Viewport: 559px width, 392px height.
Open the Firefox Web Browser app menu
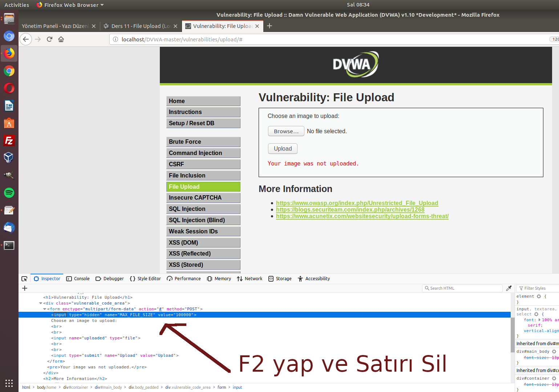pyautogui.click(x=70, y=5)
